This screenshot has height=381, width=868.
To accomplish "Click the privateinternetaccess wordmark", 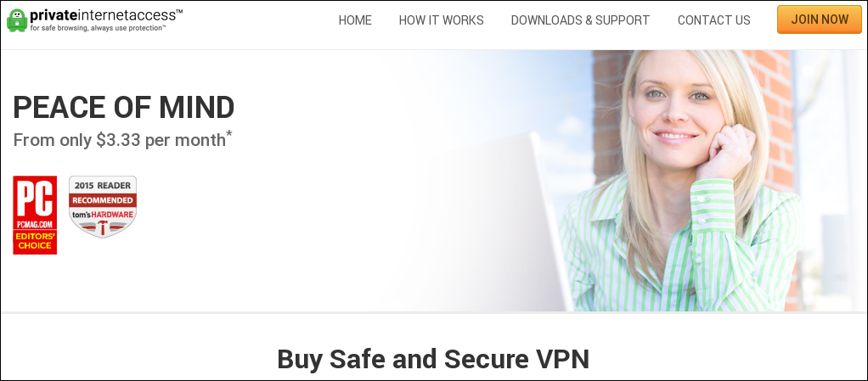I will point(106,15).
